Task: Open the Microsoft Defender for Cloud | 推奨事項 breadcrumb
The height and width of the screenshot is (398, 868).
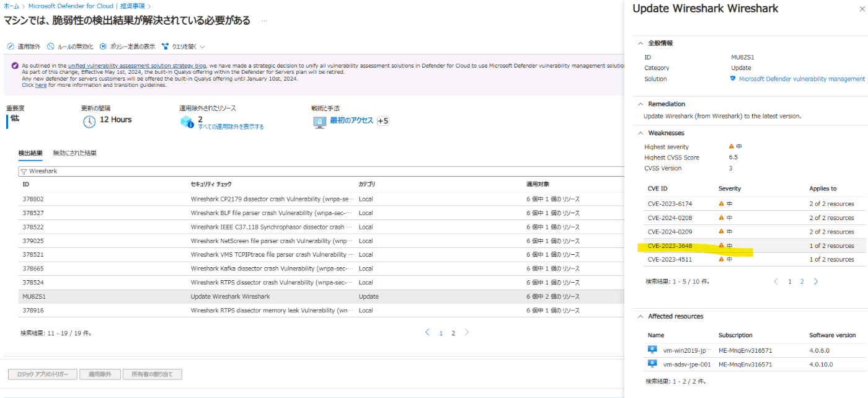Action: [x=87, y=6]
